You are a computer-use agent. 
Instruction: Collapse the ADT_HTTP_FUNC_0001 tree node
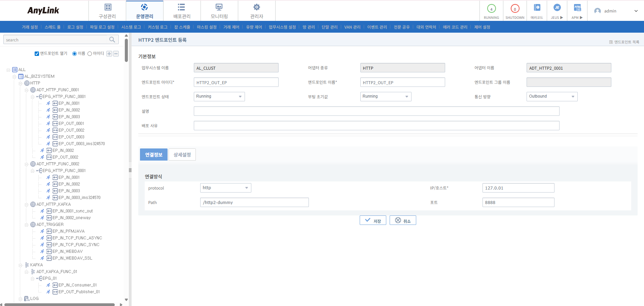(26, 90)
